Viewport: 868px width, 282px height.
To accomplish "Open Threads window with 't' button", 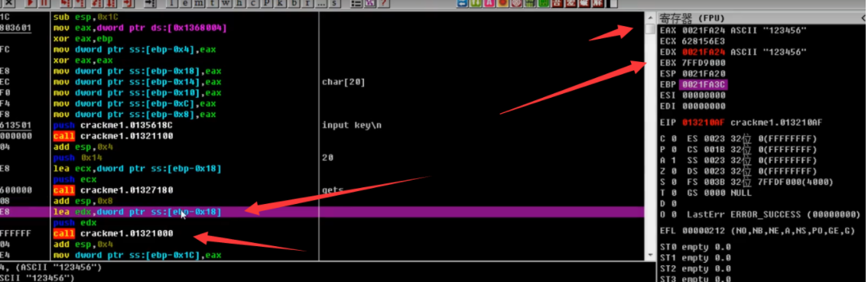I will 212,3.
